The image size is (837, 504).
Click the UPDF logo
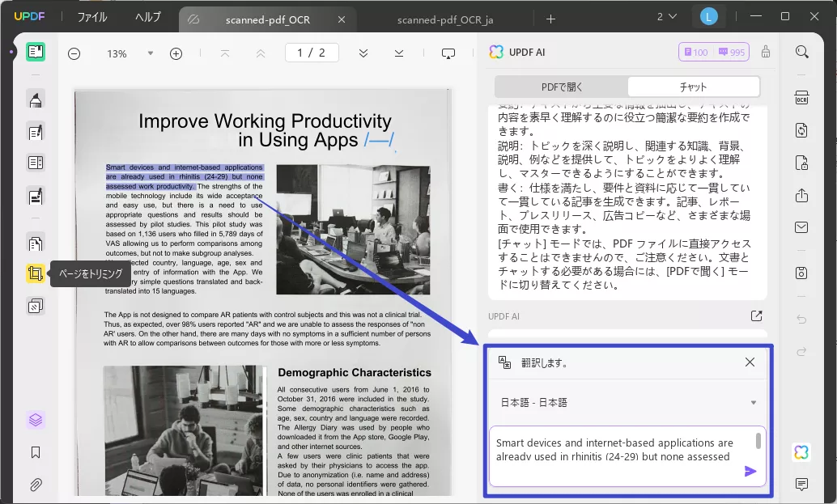click(29, 16)
